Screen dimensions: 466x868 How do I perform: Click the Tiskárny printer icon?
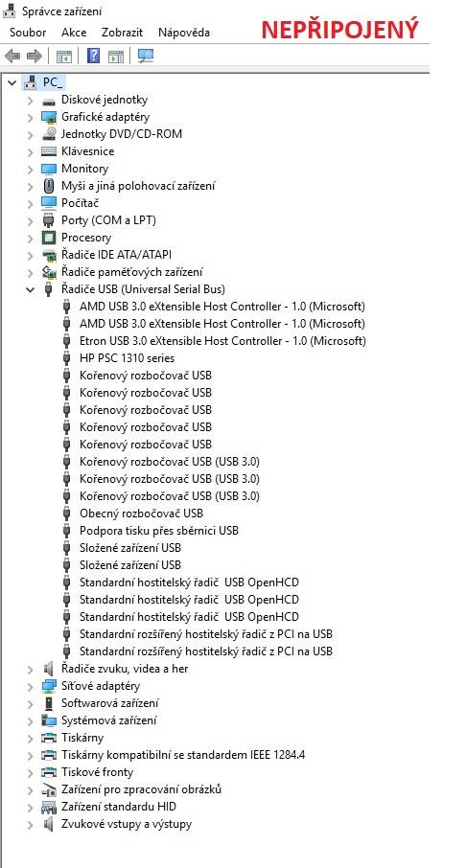(49, 738)
